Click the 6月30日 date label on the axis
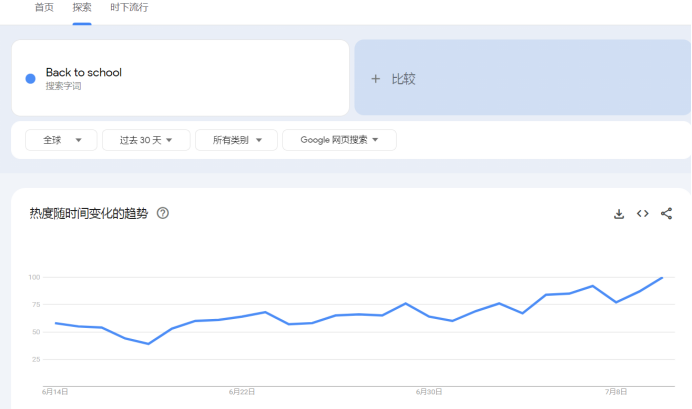 pos(429,392)
